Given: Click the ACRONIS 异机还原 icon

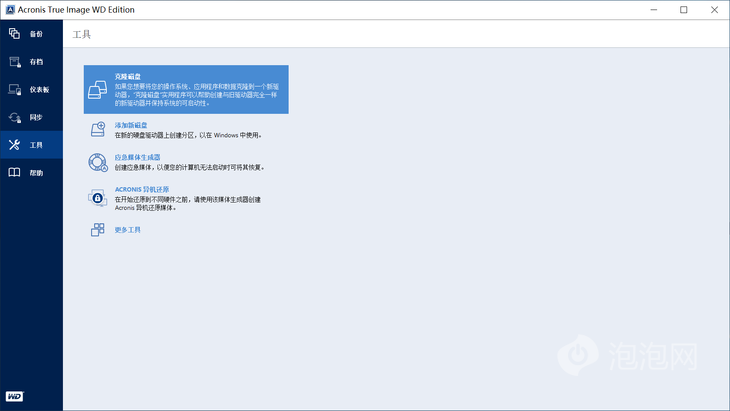Looking at the screenshot, I should (97, 198).
